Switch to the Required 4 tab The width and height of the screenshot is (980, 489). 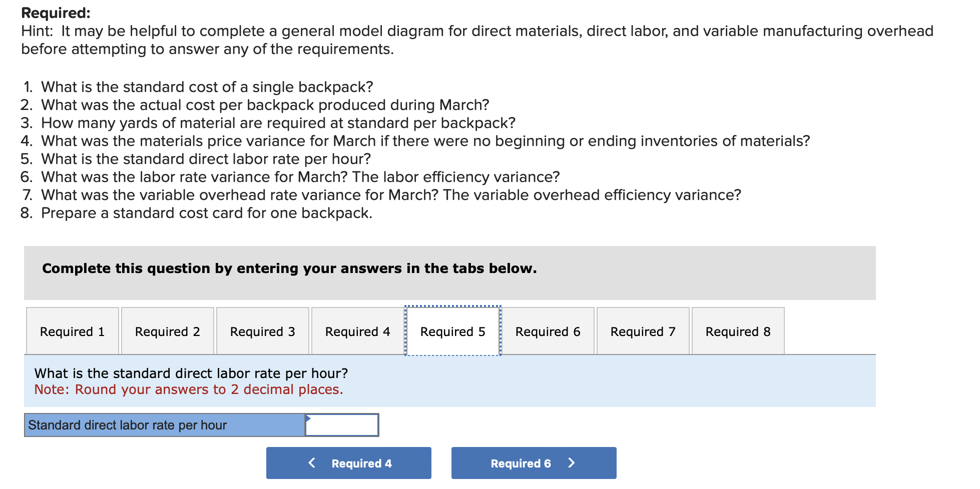357,331
